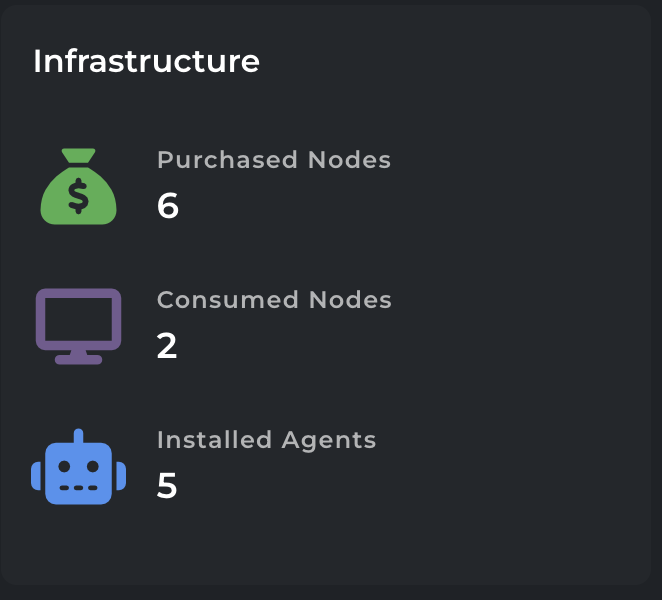Click the consumed nodes count 2
The height and width of the screenshot is (600, 662).
pos(167,345)
